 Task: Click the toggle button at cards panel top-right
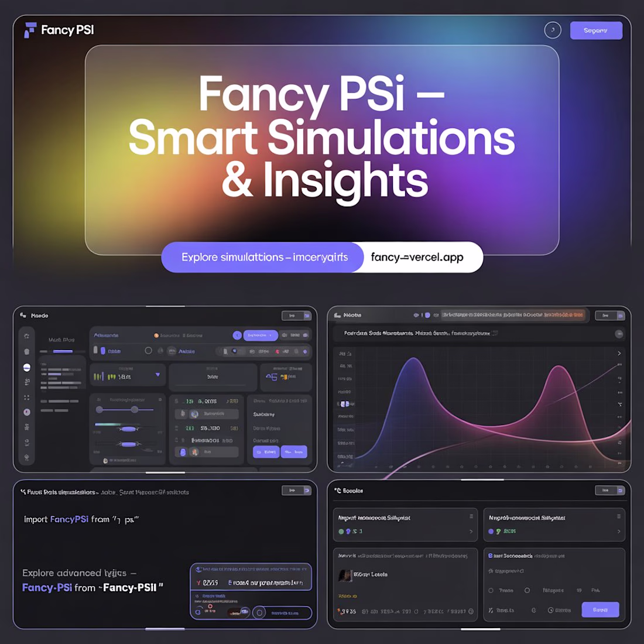click(x=610, y=491)
